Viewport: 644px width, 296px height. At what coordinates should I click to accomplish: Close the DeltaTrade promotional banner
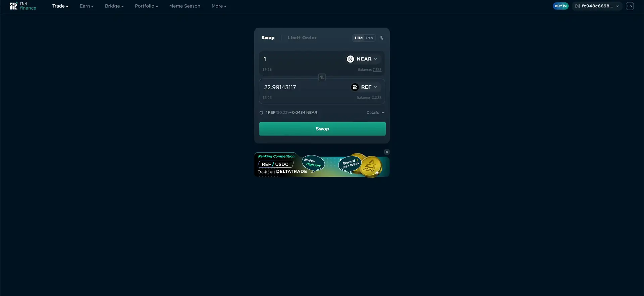click(x=387, y=152)
